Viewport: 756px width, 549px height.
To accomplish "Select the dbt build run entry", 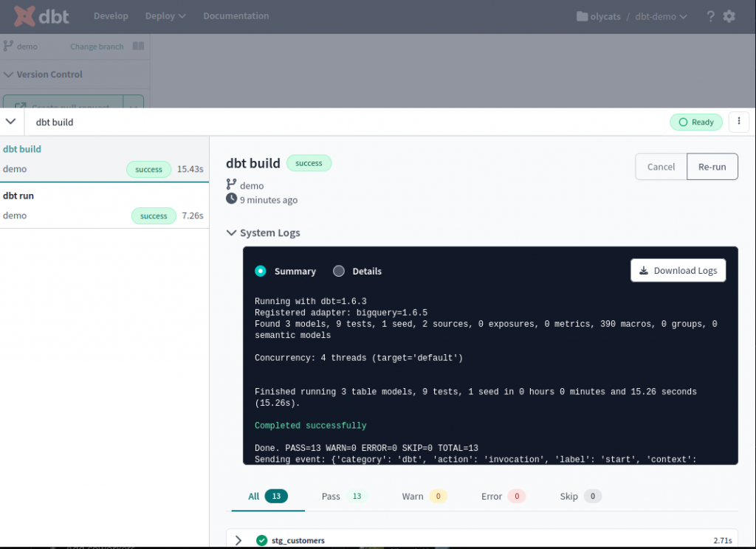I will [x=104, y=159].
